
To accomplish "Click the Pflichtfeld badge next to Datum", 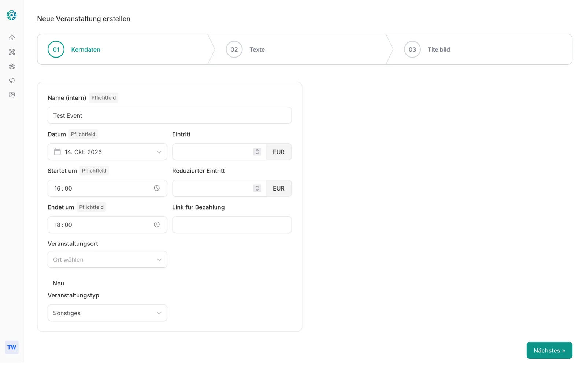I will click(83, 134).
